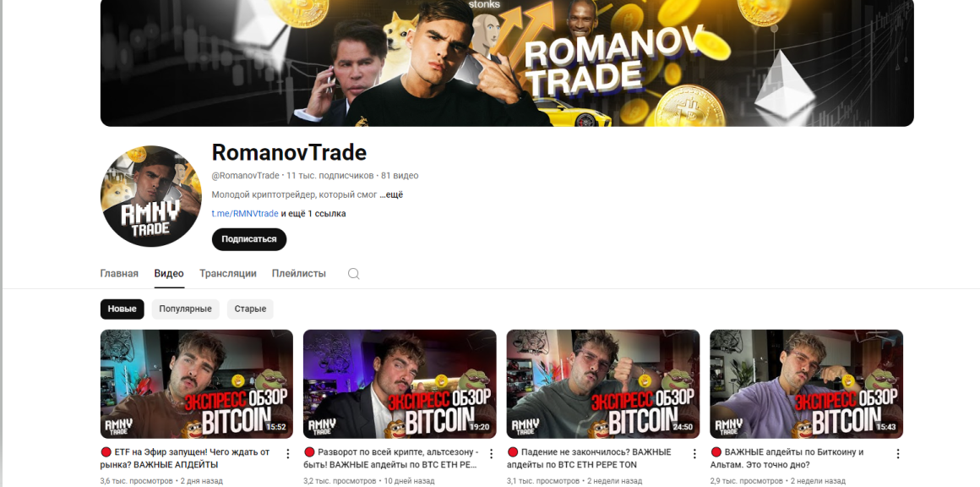Play the 19:20 duration video thumbnail
The height and width of the screenshot is (487, 980).
(x=400, y=384)
